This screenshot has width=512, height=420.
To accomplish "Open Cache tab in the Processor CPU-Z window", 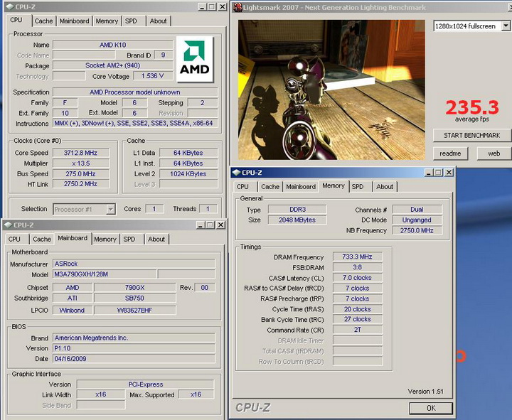I will 43,21.
